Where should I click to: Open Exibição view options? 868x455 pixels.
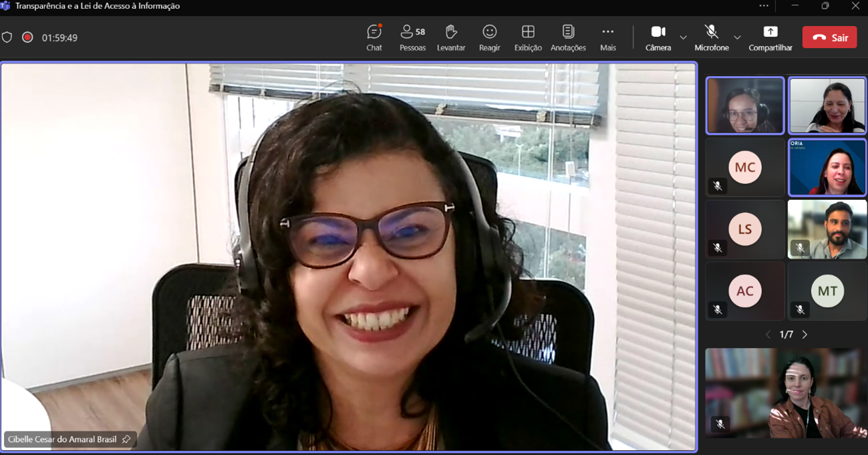528,37
